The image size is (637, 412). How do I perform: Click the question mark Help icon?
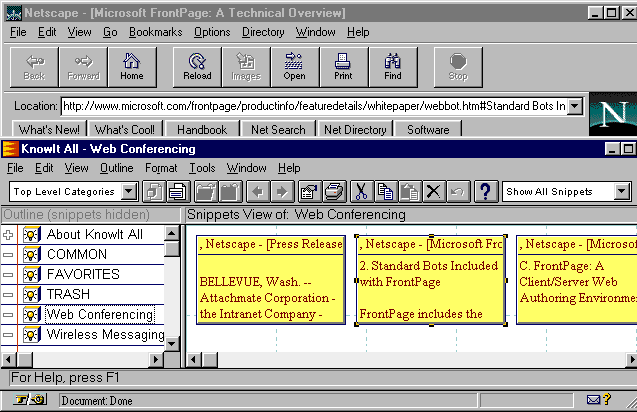point(485,191)
